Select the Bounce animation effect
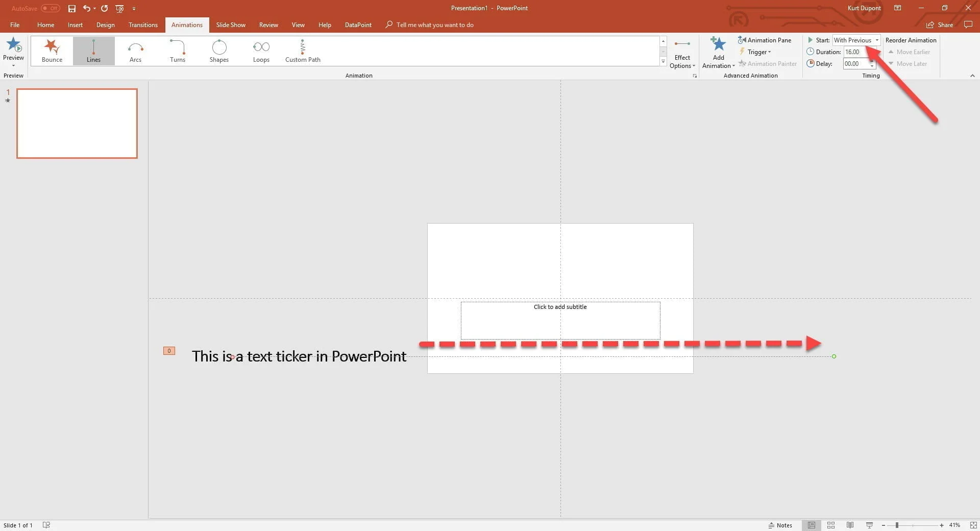The image size is (980, 531). [x=52, y=51]
